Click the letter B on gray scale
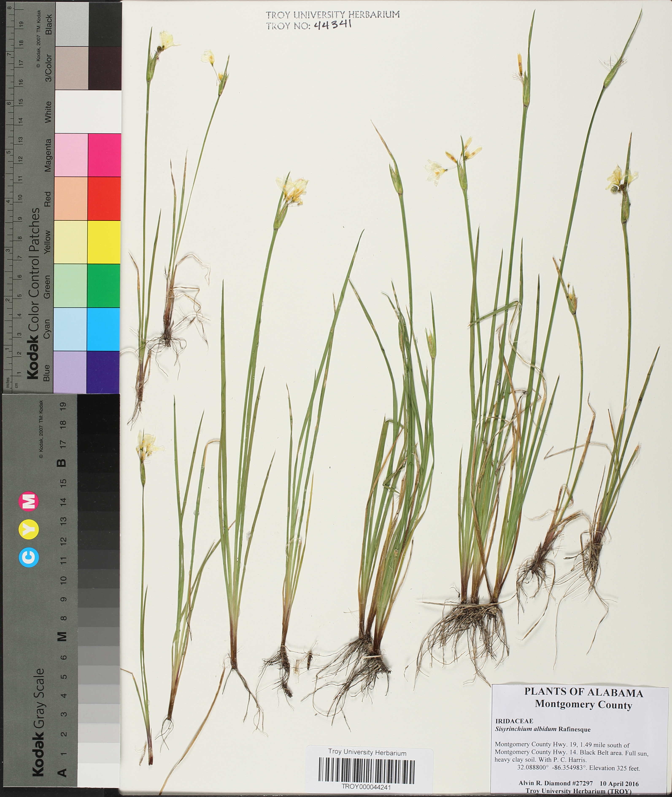 tap(61, 463)
